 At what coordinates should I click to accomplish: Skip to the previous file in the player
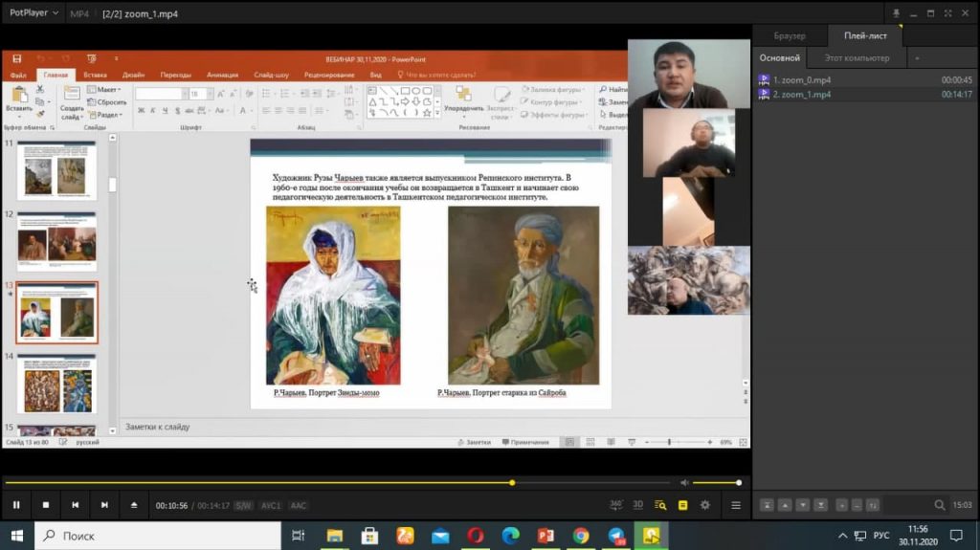pyautogui.click(x=75, y=505)
